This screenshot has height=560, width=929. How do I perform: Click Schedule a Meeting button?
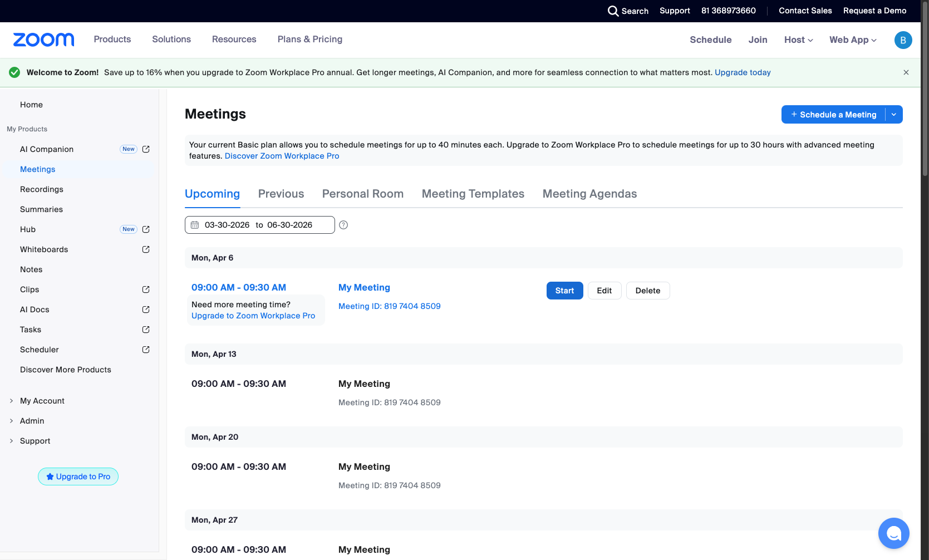tap(833, 115)
